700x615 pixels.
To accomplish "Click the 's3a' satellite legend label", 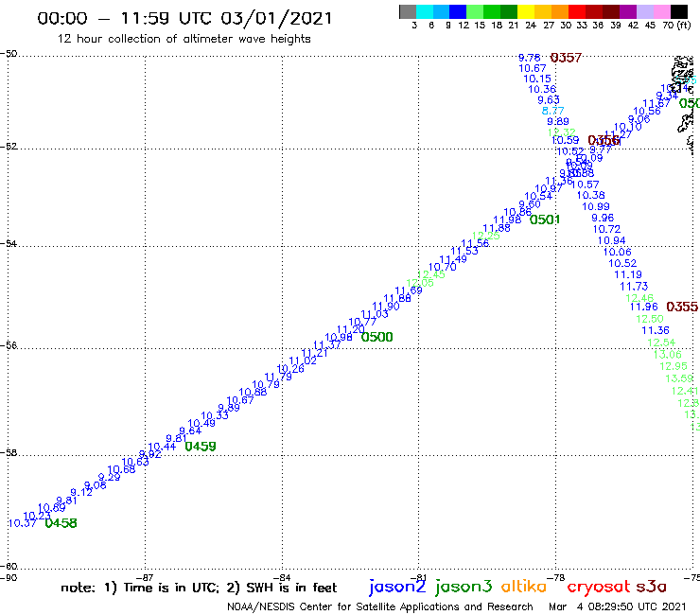I will 652,587.
